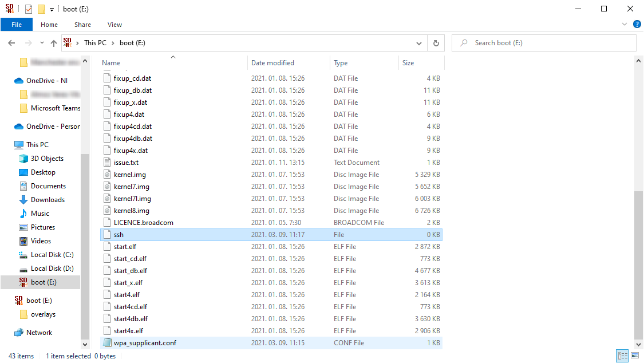This screenshot has height=363, width=644.
Task: Refresh the boot (E:) folder
Action: (x=436, y=43)
